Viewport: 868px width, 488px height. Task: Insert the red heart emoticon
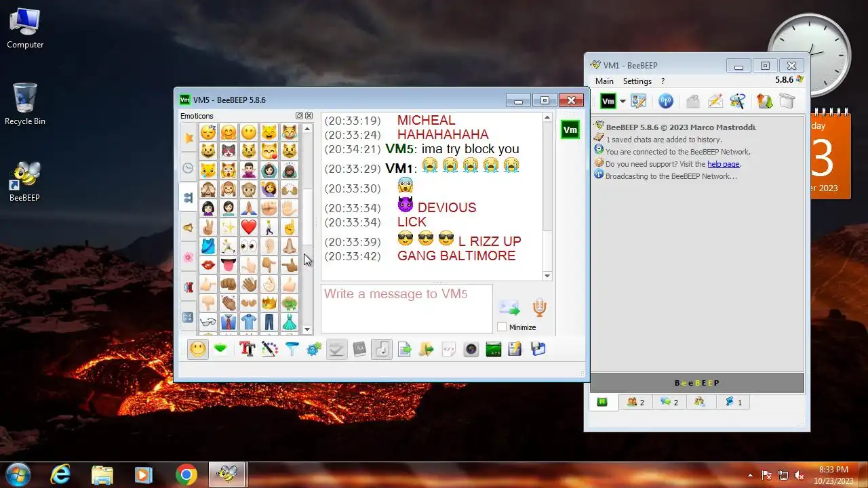pos(249,227)
